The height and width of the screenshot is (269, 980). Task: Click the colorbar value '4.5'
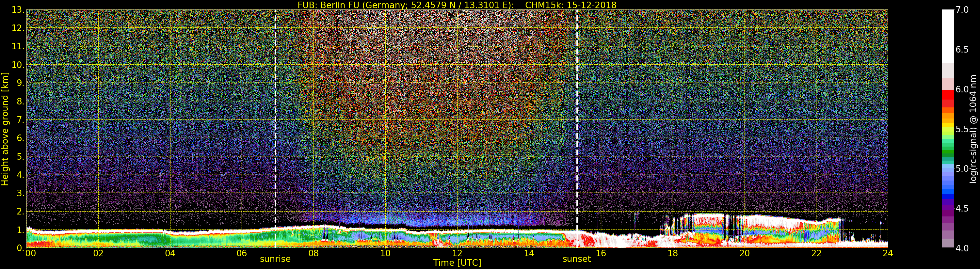(x=962, y=209)
